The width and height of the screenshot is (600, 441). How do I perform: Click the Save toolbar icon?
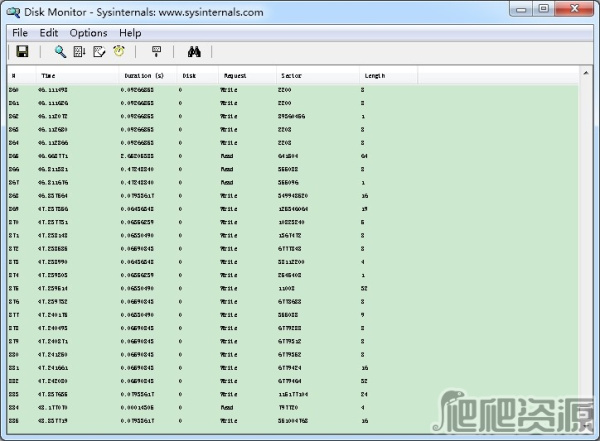[x=21, y=52]
